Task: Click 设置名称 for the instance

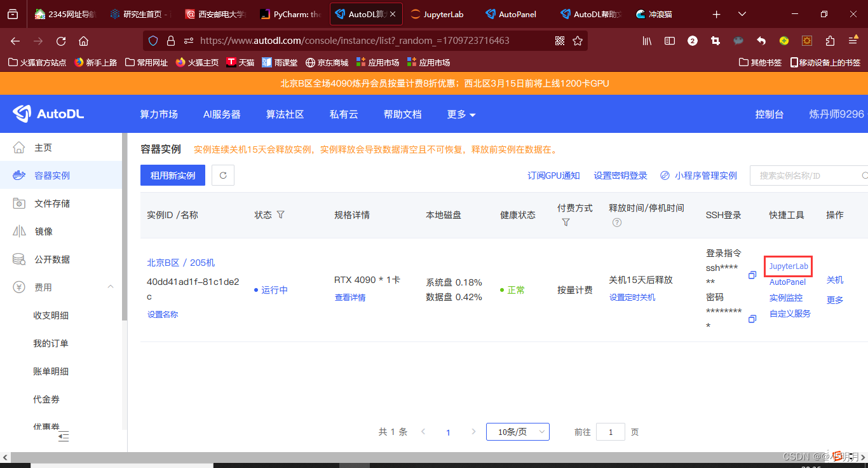Action: 163,314
